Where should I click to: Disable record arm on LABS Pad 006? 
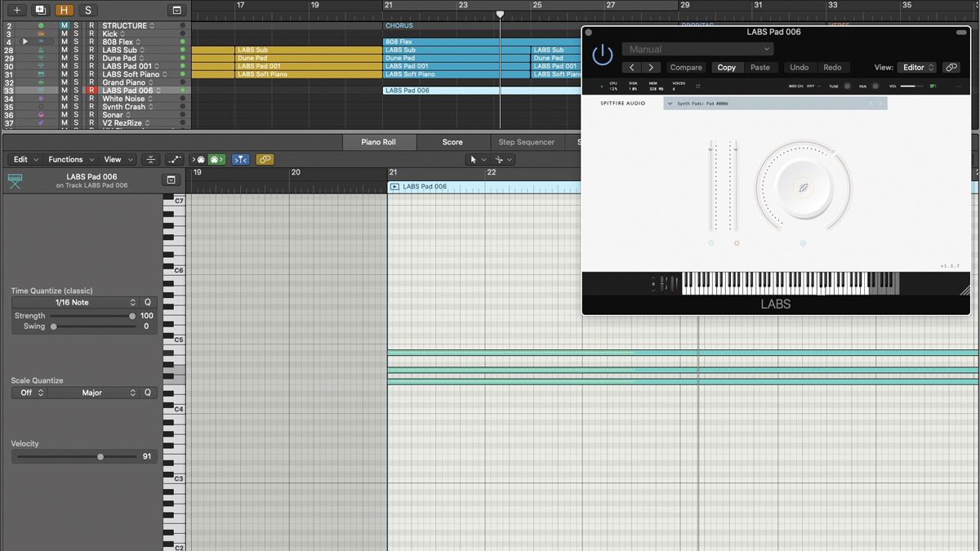[x=91, y=90]
